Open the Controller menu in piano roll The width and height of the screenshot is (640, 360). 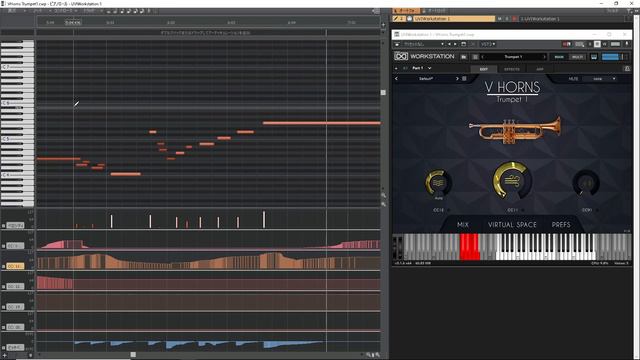(63, 11)
